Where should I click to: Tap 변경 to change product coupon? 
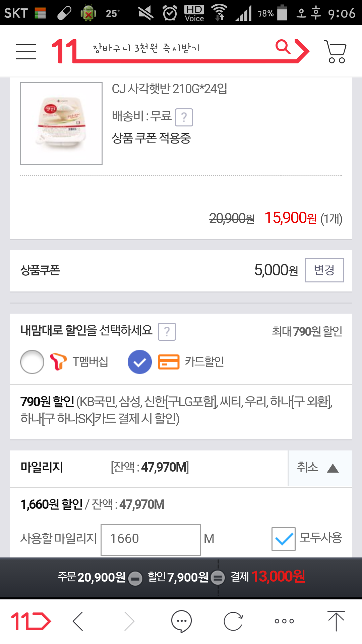[324, 270]
